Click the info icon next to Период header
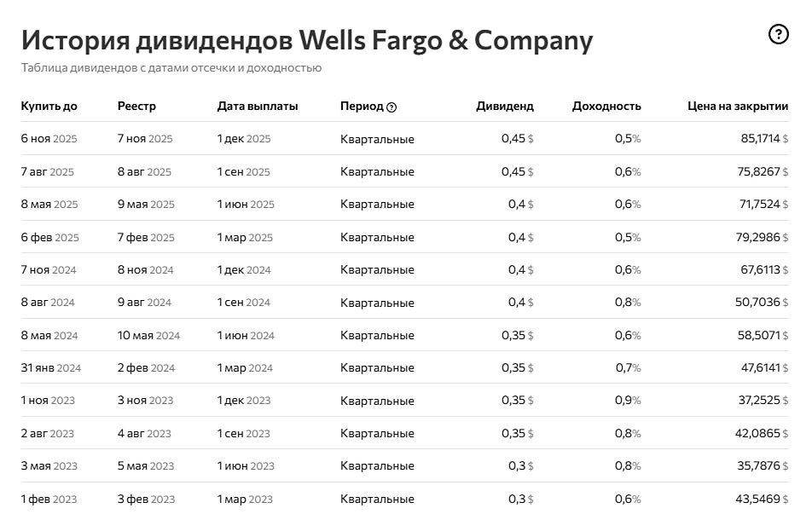Image resolution: width=812 pixels, height=514 pixels. pyautogui.click(x=391, y=107)
